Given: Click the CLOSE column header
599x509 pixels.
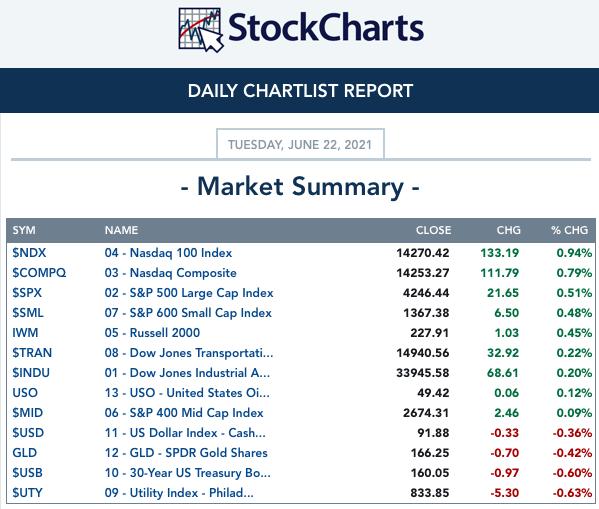Looking at the screenshot, I should [x=433, y=230].
